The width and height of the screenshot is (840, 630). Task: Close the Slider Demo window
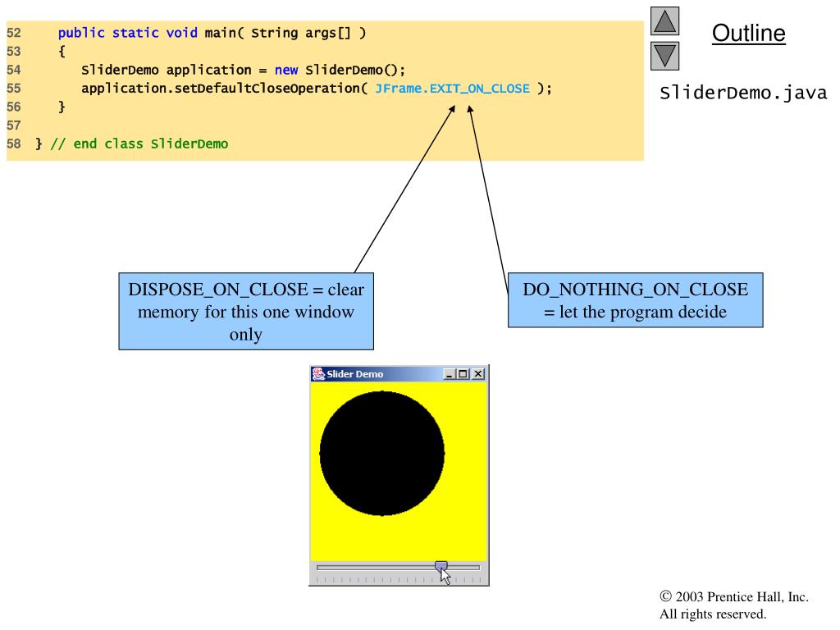click(x=478, y=374)
